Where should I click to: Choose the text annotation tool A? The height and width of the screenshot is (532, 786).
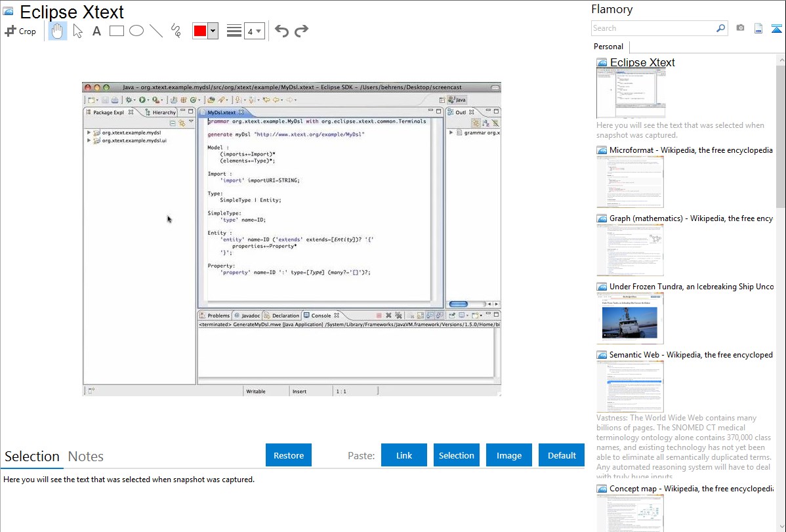click(96, 31)
